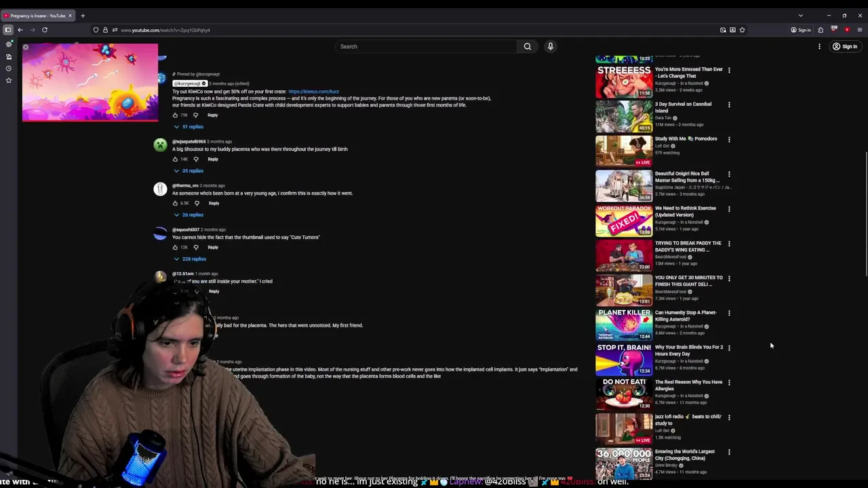Open the kiwico.com/kurz link
The height and width of the screenshot is (488, 868).
[x=313, y=91]
